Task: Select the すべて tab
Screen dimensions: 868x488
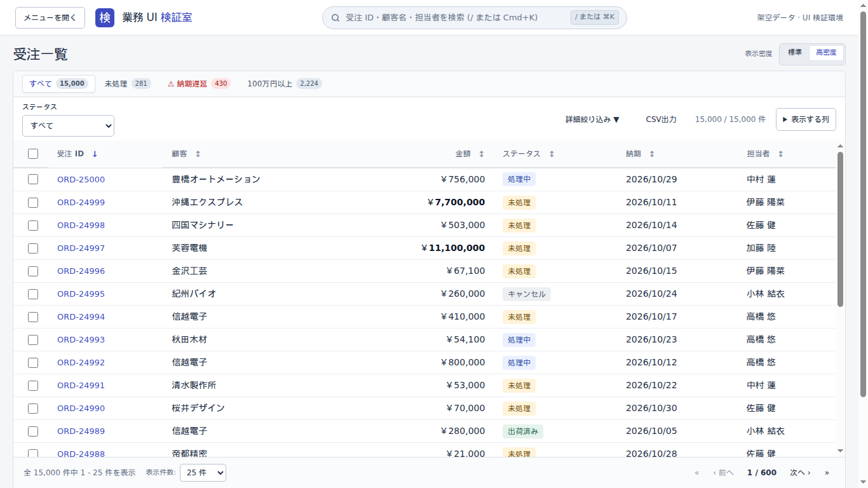Action: (x=58, y=84)
